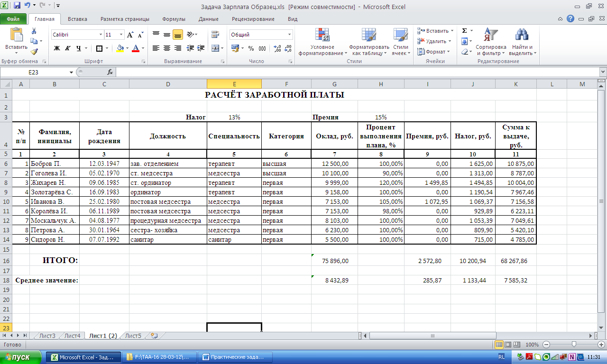Toggle align text right
The width and height of the screenshot is (607, 364).
pos(178,48)
